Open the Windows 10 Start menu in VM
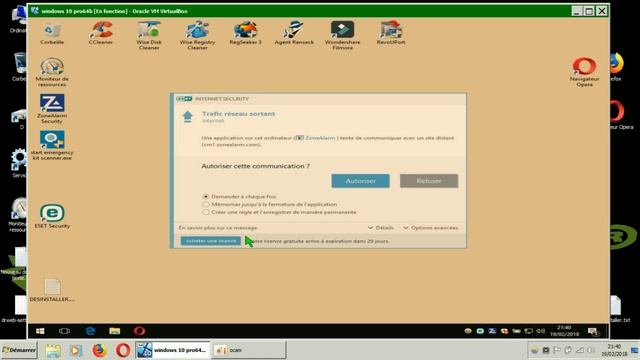Screen dimensions: 640x360 [x=40, y=331]
